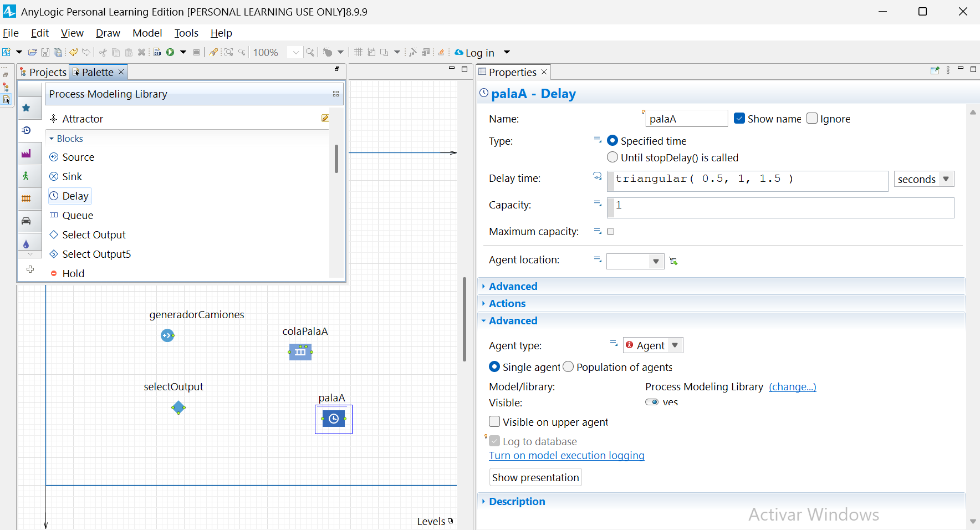Open the zoom percentage dropdown
This screenshot has height=530, width=980.
296,52
